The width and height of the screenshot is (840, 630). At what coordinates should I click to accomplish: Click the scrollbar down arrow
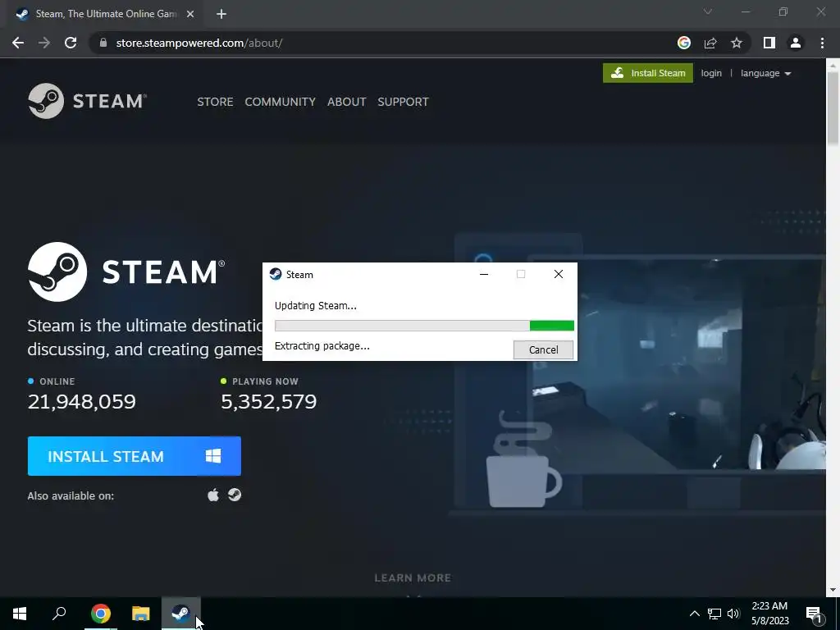(x=833, y=590)
